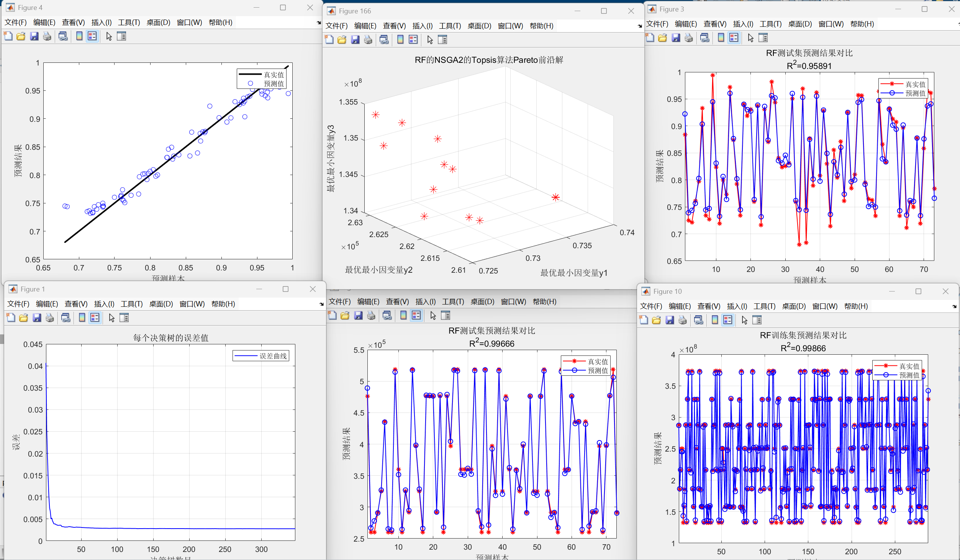
Task: Click red 真实值 legend line in Figure 3
Action: 892,84
